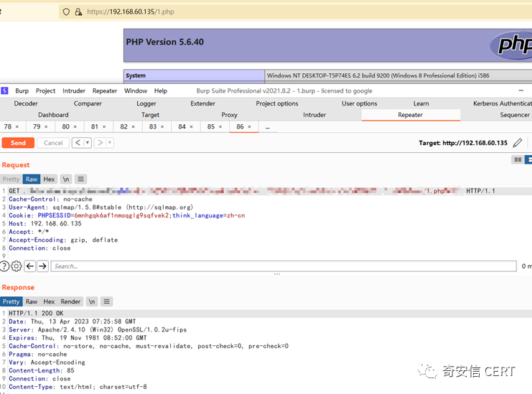Viewport: 532px width, 394px height.
Task: Click the browser URL address bar
Action: [295, 12]
